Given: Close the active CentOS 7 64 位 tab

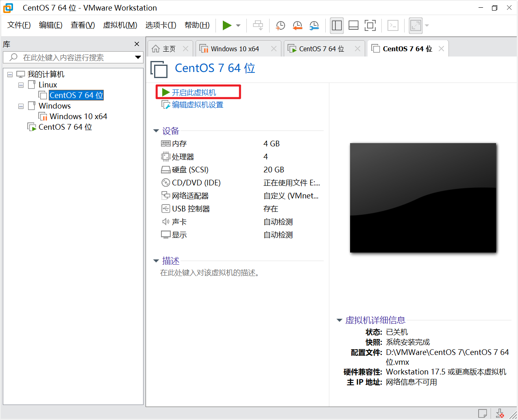Looking at the screenshot, I should pyautogui.click(x=441, y=49).
